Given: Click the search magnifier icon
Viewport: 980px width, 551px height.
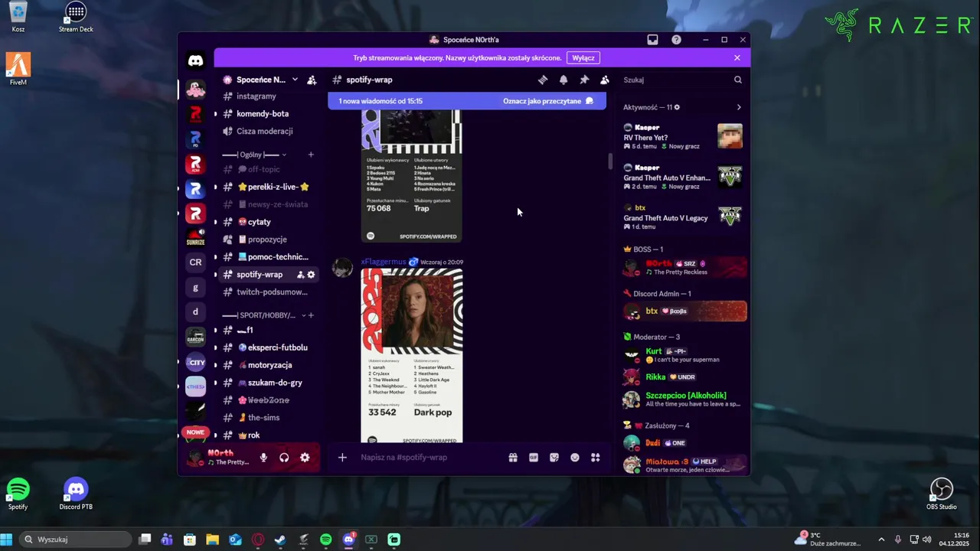Looking at the screenshot, I should (738, 80).
